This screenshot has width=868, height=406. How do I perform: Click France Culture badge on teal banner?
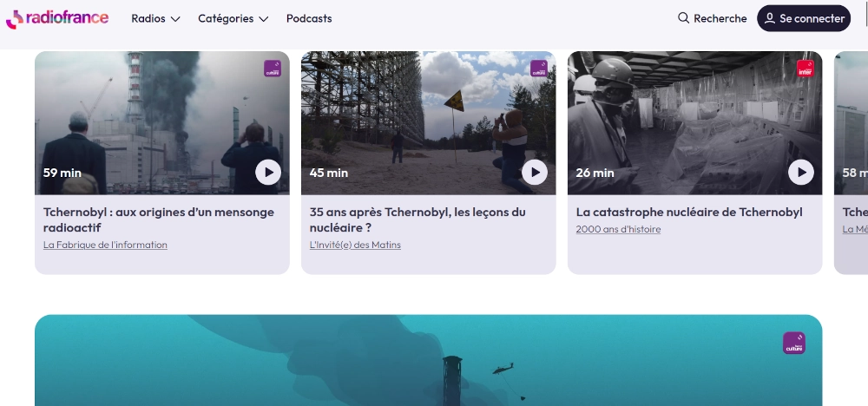(794, 343)
